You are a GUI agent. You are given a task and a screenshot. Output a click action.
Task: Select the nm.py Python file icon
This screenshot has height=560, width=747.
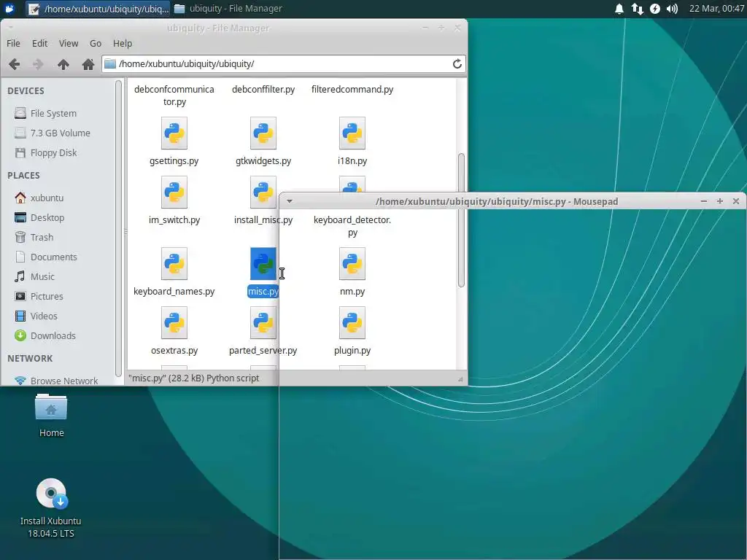pos(352,264)
